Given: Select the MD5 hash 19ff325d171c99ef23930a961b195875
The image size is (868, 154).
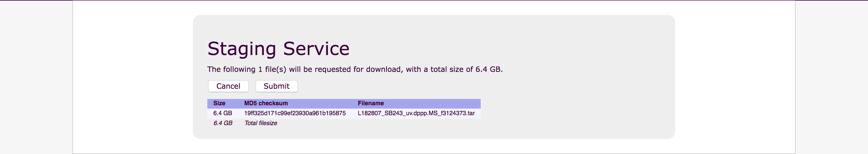Looking at the screenshot, I should 295,113.
